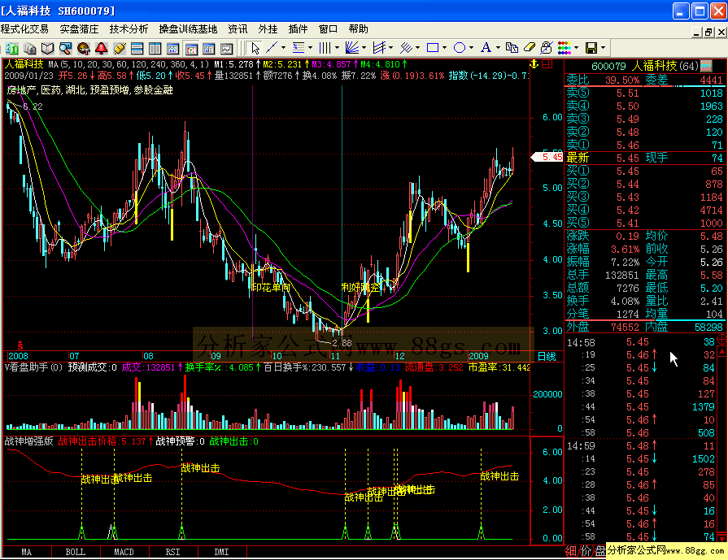Select the diagonal regression lines tool
728x560 pixels.
pyautogui.click(x=406, y=48)
